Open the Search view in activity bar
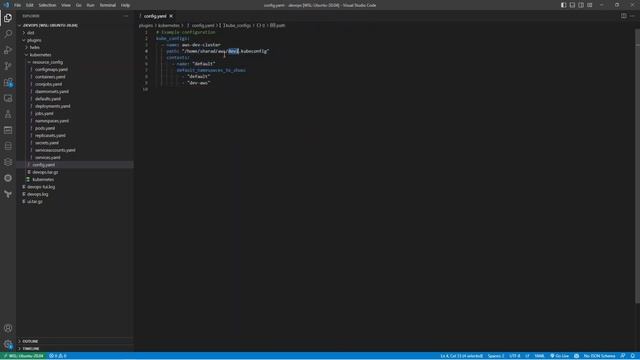640x360 pixels. pos(8,34)
